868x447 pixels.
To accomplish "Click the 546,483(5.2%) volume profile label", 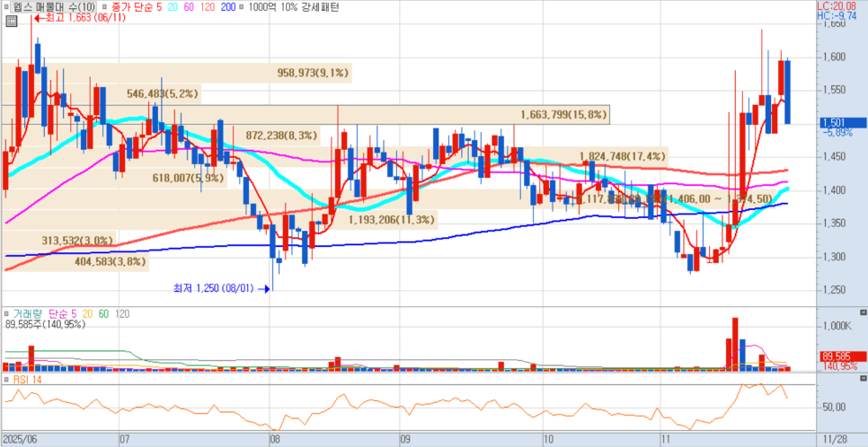I will tap(163, 93).
